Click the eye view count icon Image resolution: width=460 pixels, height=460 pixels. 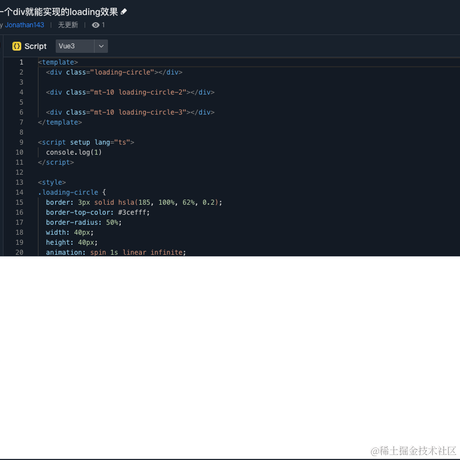(95, 25)
